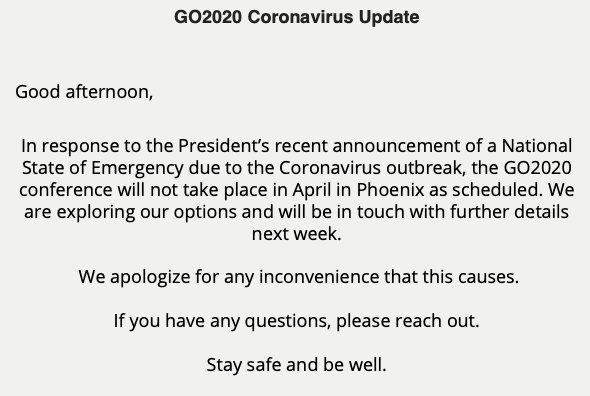Click the words further details
Image resolution: width=590 pixels, height=396 pixels.
tap(509, 212)
